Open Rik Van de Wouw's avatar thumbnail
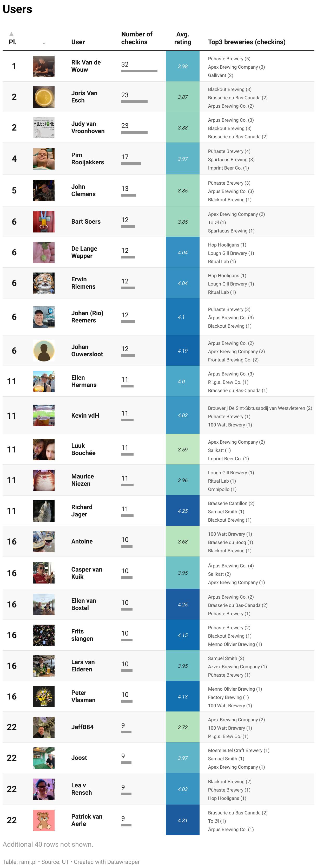The width and height of the screenshot is (317, 868). [44, 66]
